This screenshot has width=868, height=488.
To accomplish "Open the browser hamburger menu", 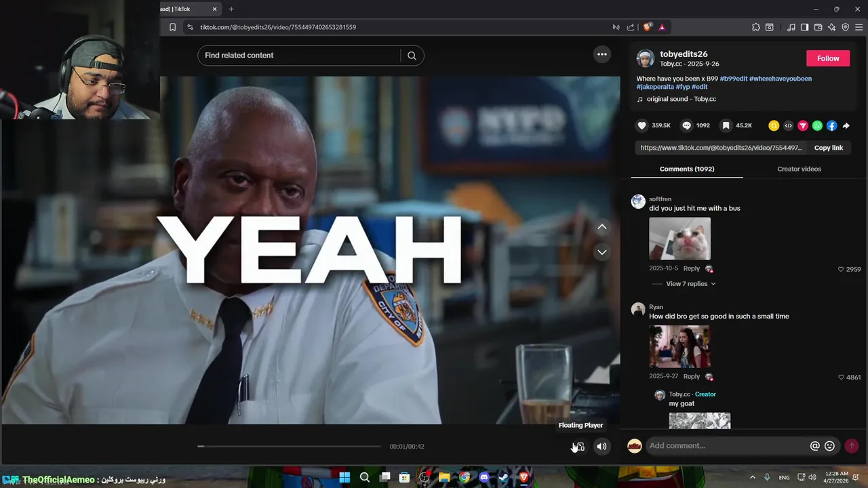I will (859, 27).
